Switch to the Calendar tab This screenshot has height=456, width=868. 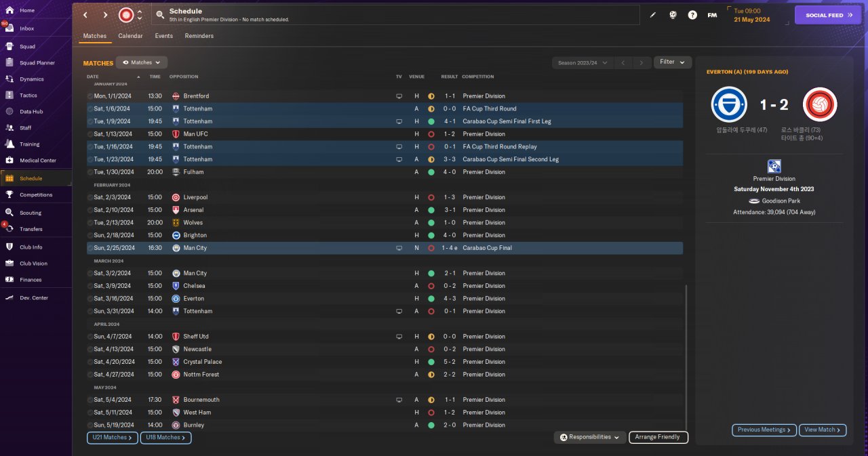(x=130, y=36)
